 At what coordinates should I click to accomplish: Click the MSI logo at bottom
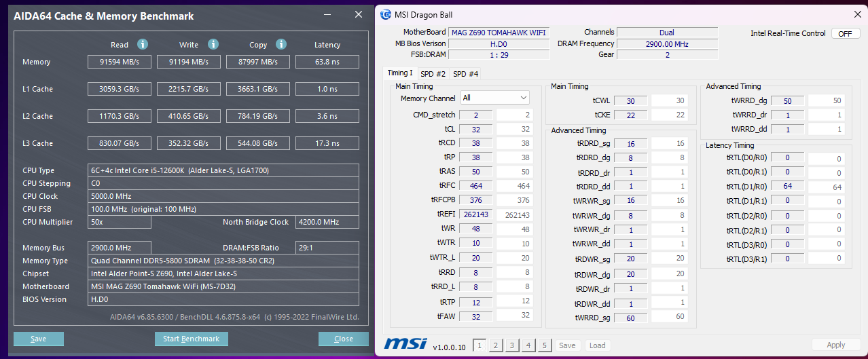click(405, 344)
